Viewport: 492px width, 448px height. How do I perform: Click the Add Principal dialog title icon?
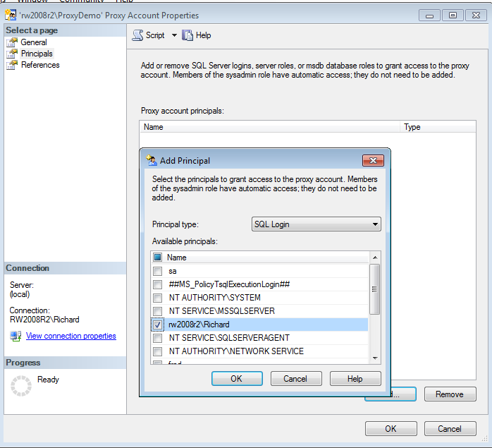pyautogui.click(x=152, y=160)
